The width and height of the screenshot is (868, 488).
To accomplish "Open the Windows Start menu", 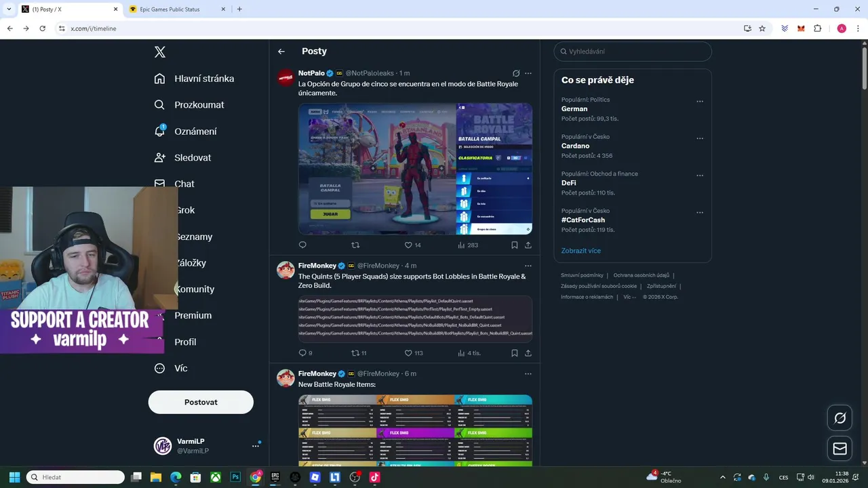I will click(x=14, y=477).
